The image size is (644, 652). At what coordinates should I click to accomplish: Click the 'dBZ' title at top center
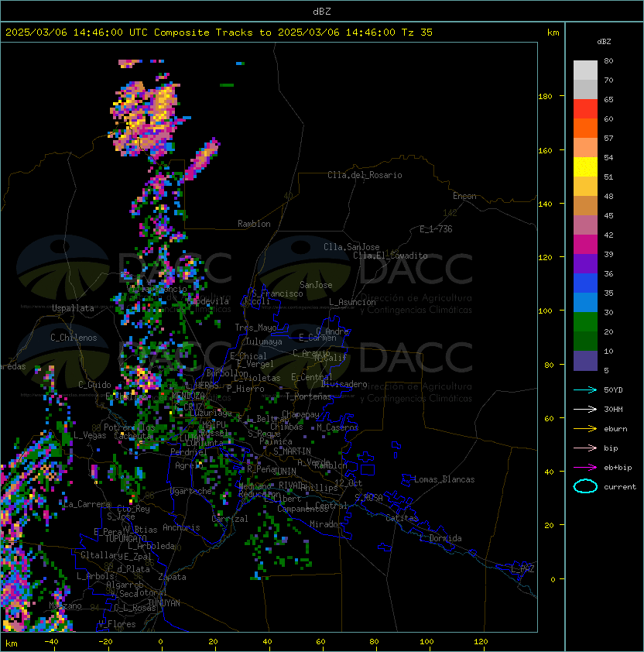tap(322, 11)
